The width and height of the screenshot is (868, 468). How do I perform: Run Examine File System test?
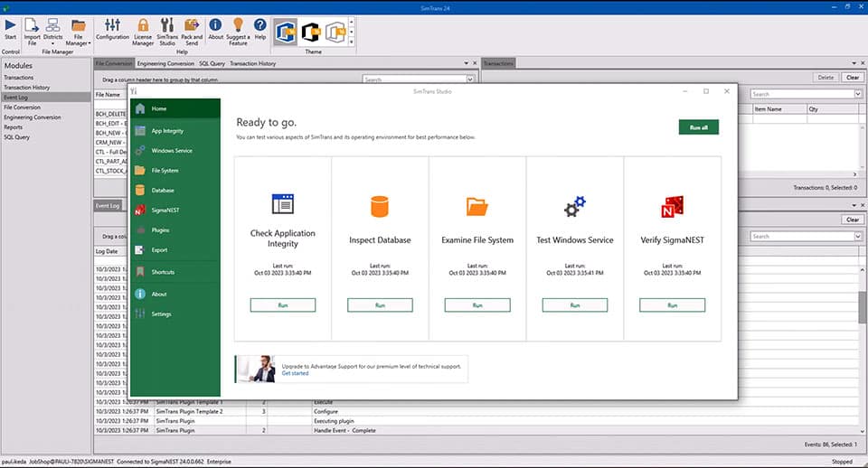(x=477, y=305)
